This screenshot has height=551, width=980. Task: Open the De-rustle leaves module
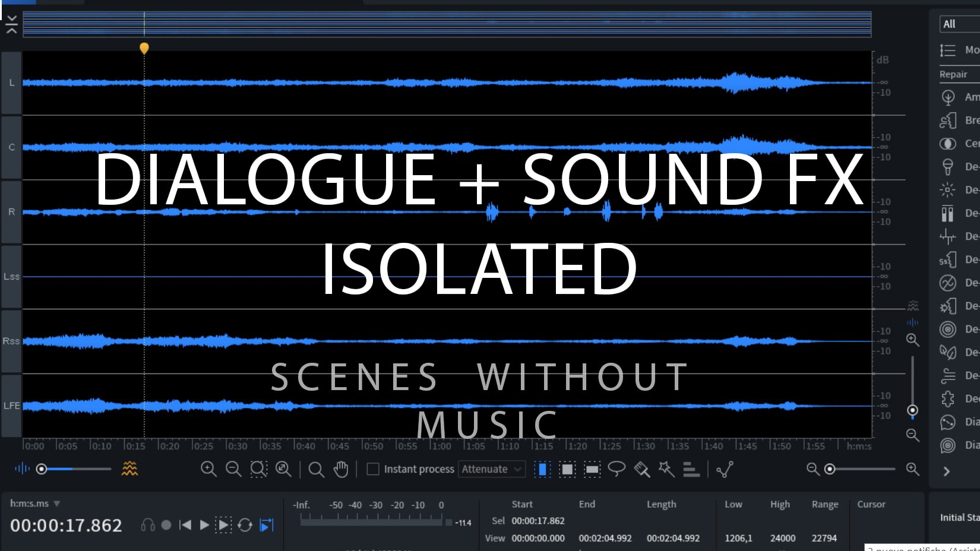tap(948, 352)
